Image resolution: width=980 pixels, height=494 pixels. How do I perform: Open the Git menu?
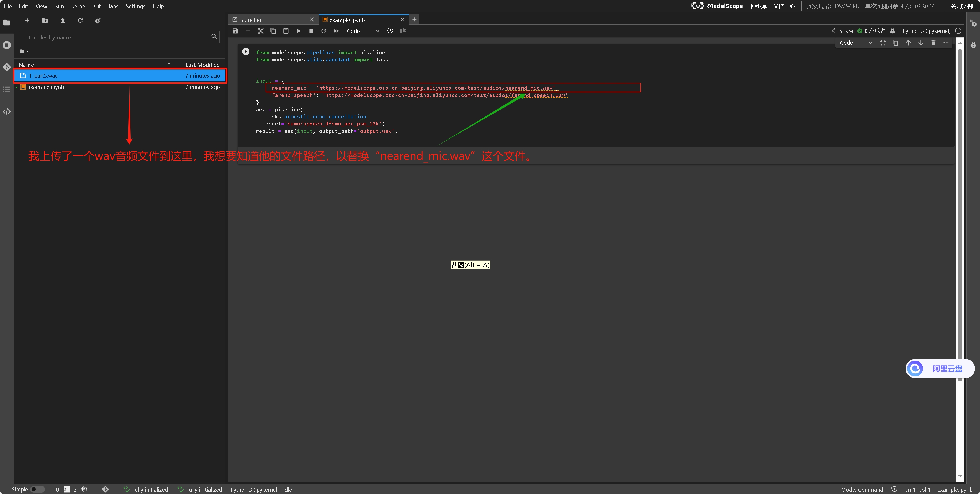tap(97, 6)
